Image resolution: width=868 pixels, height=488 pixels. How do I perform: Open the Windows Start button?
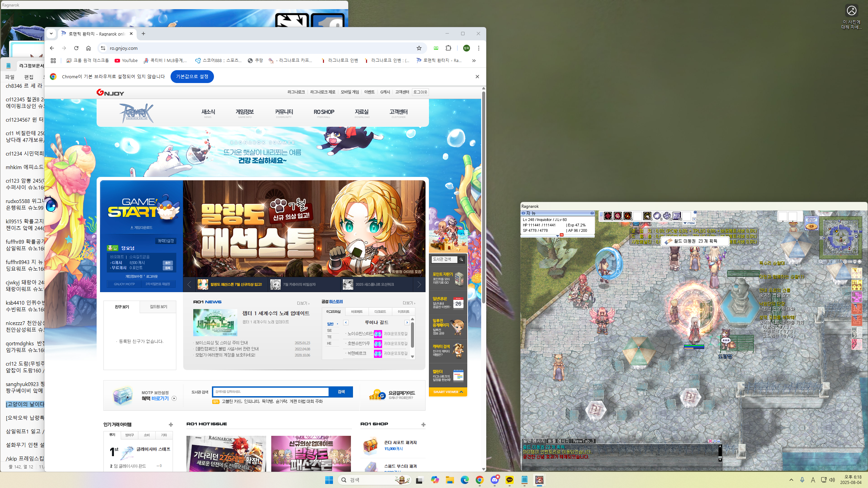point(329,480)
